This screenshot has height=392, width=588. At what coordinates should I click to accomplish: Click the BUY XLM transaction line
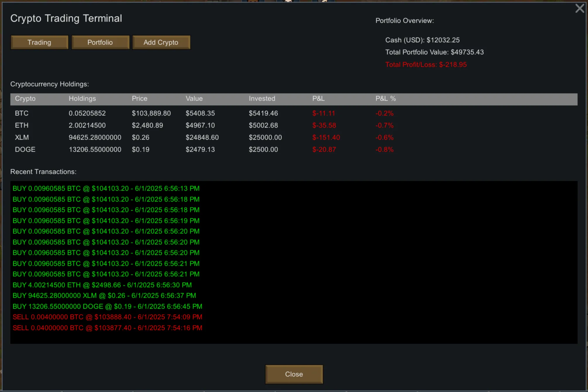point(104,296)
